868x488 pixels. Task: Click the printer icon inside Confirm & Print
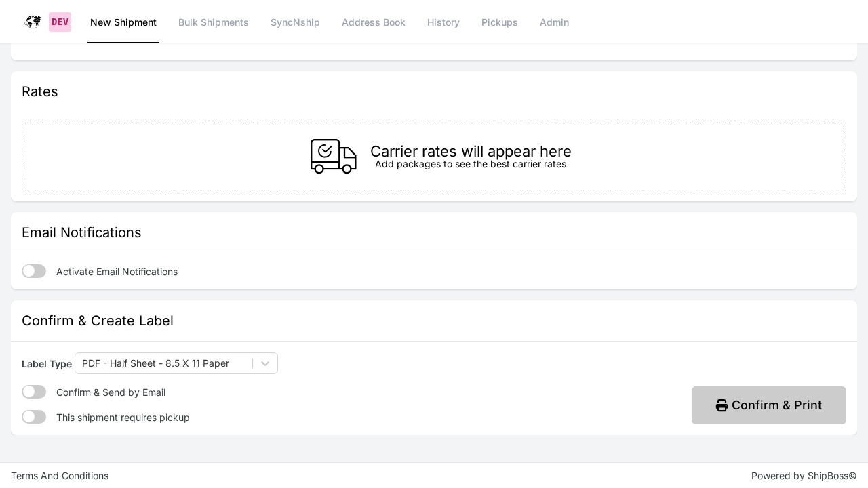point(722,405)
